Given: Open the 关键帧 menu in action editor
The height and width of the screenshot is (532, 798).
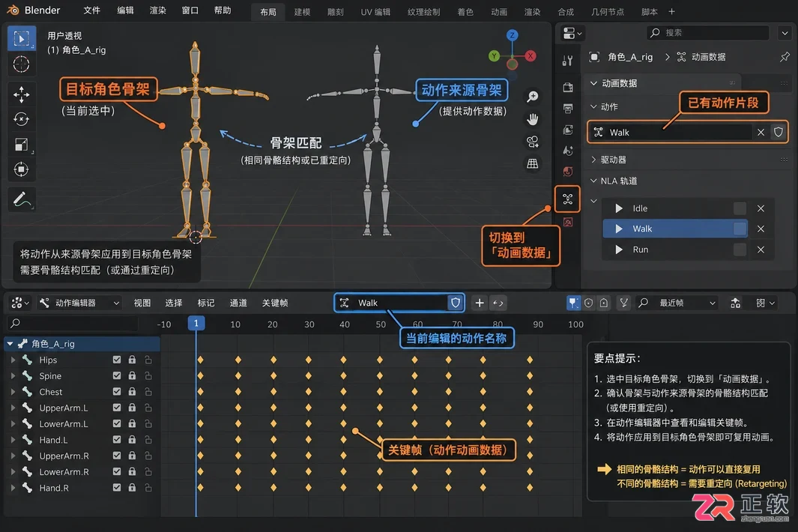Looking at the screenshot, I should (x=275, y=303).
